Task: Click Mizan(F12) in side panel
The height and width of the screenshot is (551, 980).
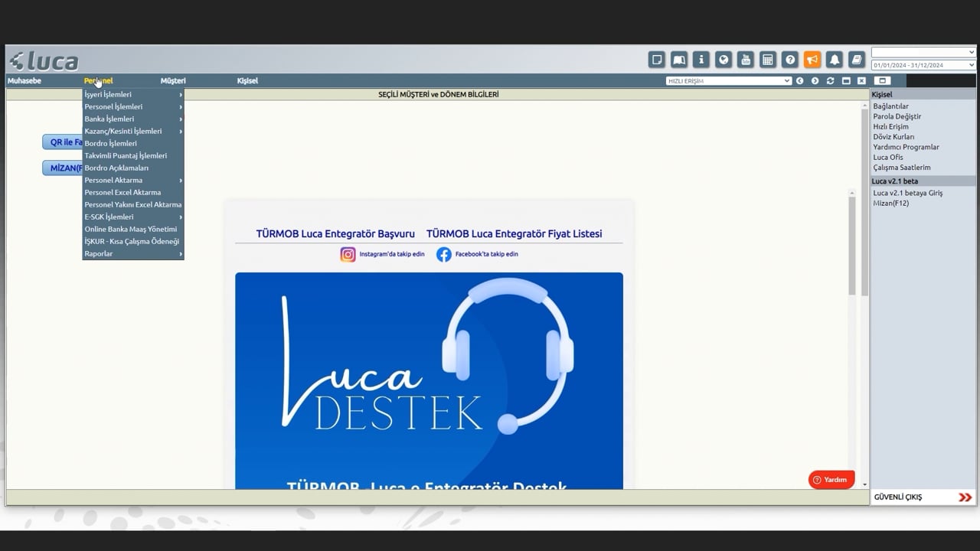Action: click(x=891, y=203)
